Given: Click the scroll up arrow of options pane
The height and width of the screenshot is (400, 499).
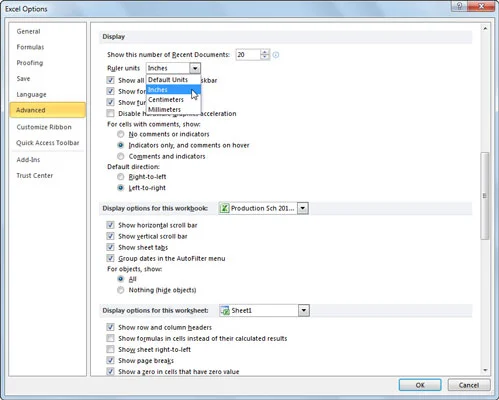Looking at the screenshot, I should pyautogui.click(x=485, y=29).
